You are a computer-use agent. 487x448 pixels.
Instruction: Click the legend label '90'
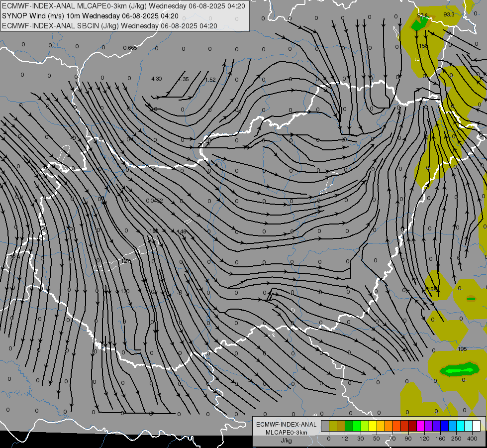pos(408,439)
